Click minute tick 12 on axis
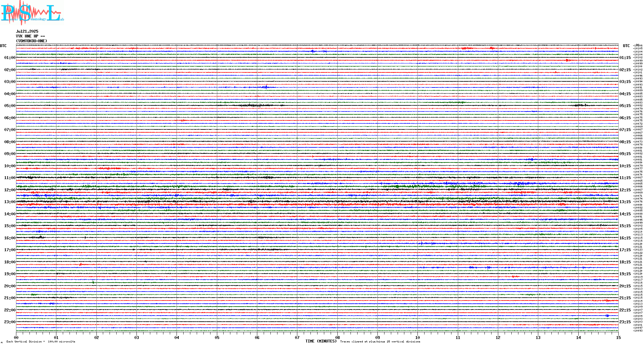 point(498,337)
